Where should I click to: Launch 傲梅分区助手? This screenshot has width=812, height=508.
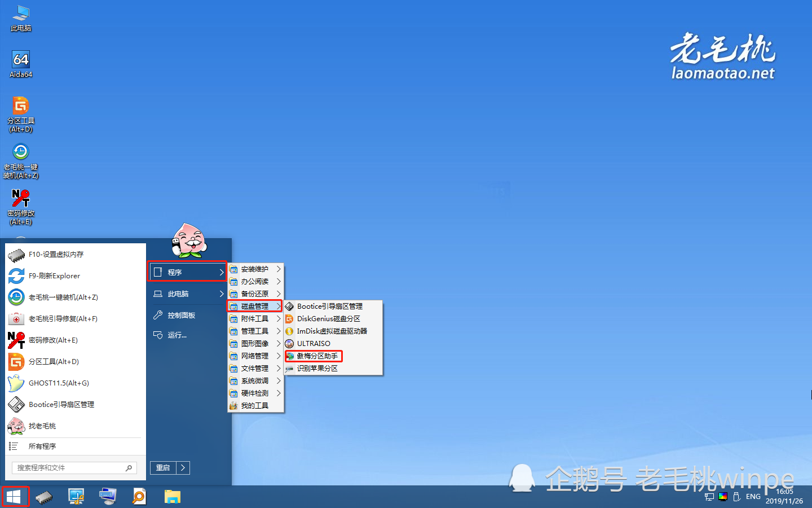coord(333,356)
